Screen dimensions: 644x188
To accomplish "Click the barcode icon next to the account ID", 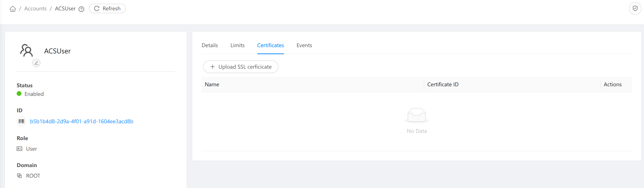I will (21, 121).
